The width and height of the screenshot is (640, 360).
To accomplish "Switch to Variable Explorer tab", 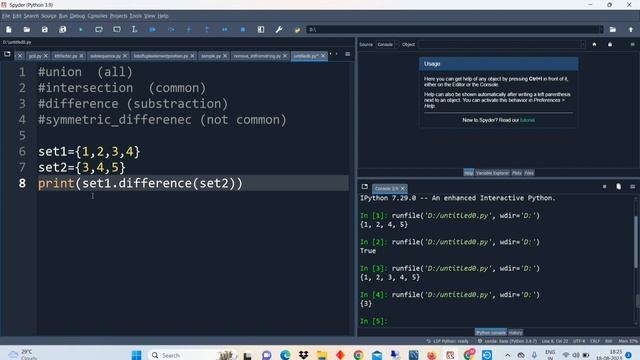I will [492, 173].
